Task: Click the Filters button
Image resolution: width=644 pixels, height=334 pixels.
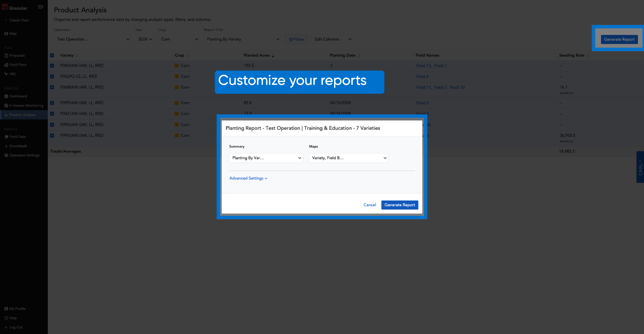Action: click(x=296, y=40)
